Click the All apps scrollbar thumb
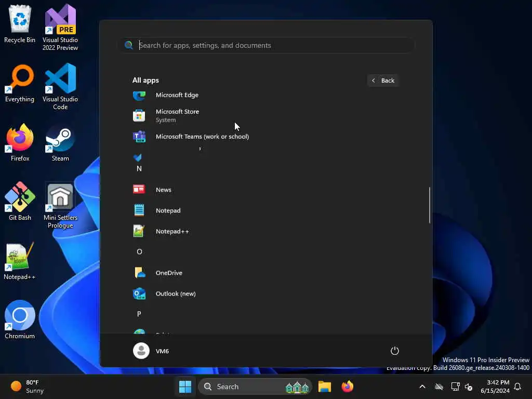 point(430,205)
